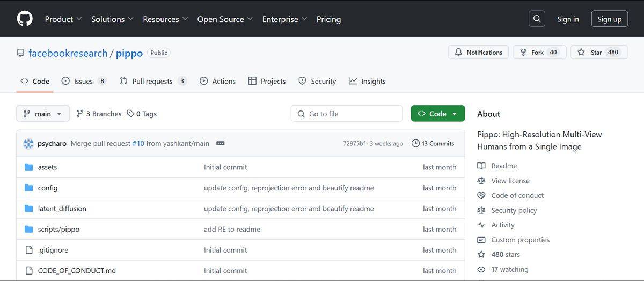The height and width of the screenshot is (281, 644).
Task: Expand the Enterprise menu
Action: click(284, 19)
